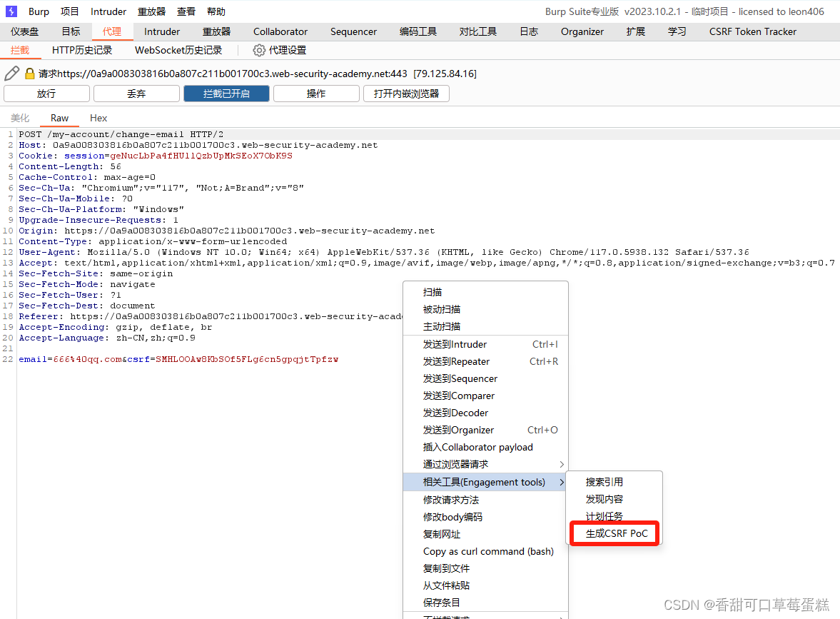Open the 对比工具 tab
This screenshot has height=619, width=840.
click(478, 31)
